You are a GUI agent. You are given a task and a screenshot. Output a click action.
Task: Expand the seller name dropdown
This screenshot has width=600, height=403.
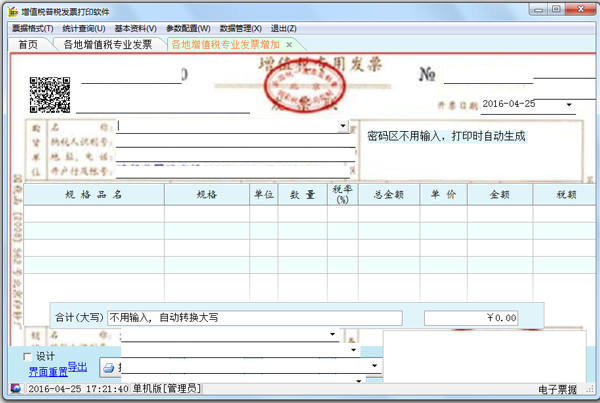333,334
